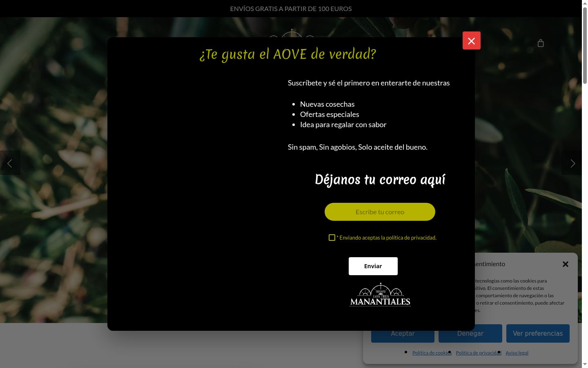Click 'ENVÍOS GRATIS A PARTIR DE 100 EUROS' banner
Image resolution: width=588 pixels, height=368 pixels.
[291, 9]
